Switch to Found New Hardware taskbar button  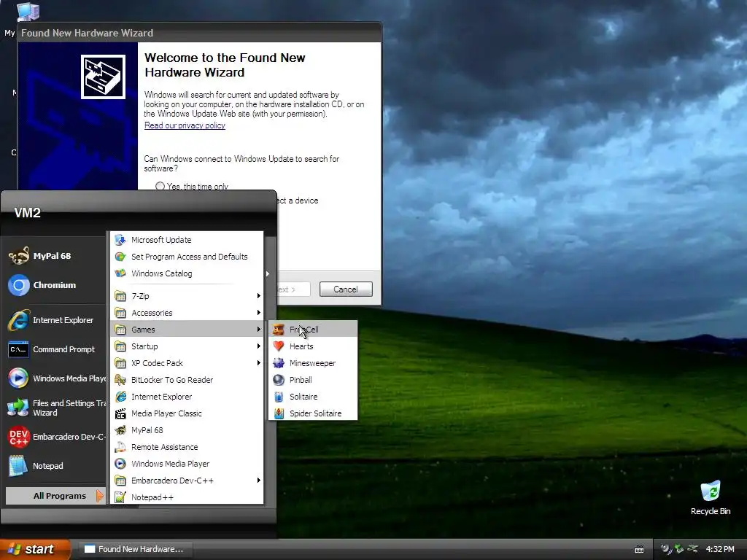(x=134, y=549)
